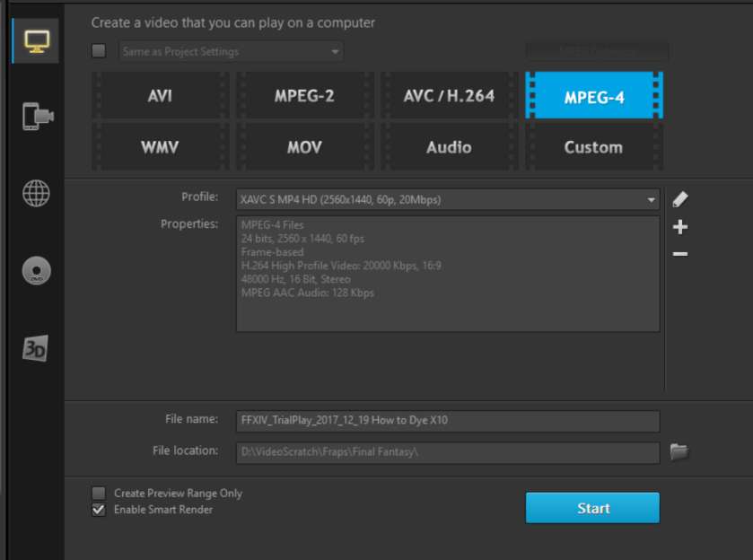Select the 3D movie sidebar icon
753x560 pixels.
(x=35, y=349)
